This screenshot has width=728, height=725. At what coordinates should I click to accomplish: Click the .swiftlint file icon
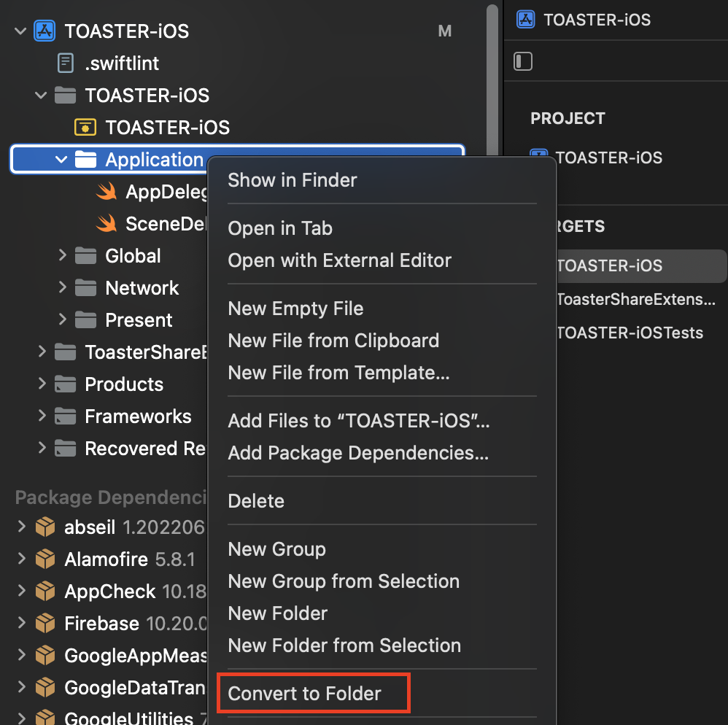(66, 63)
